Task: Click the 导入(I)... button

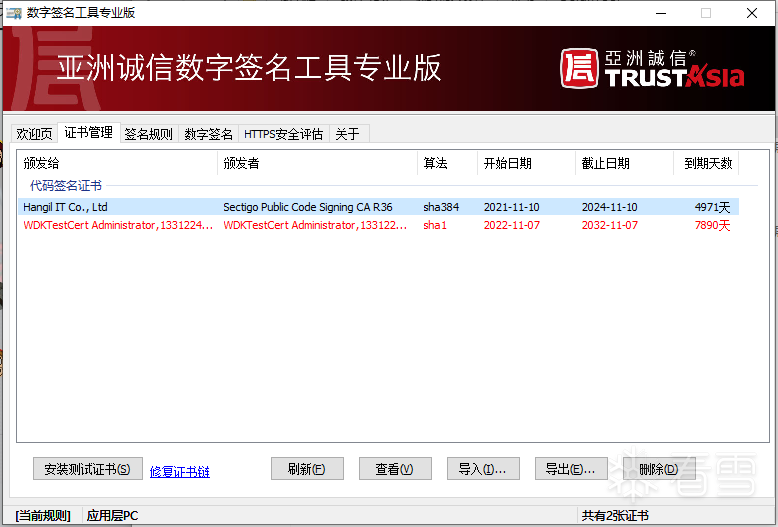Action: tap(483, 469)
